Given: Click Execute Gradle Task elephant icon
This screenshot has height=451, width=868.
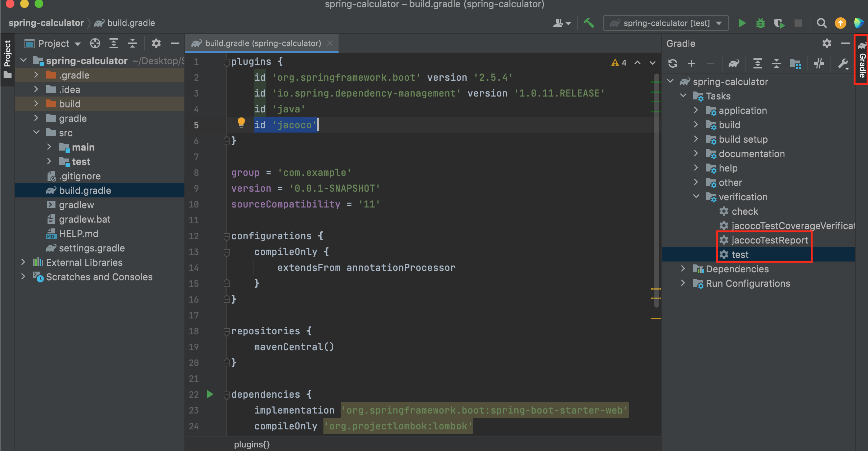Looking at the screenshot, I should click(x=734, y=64).
